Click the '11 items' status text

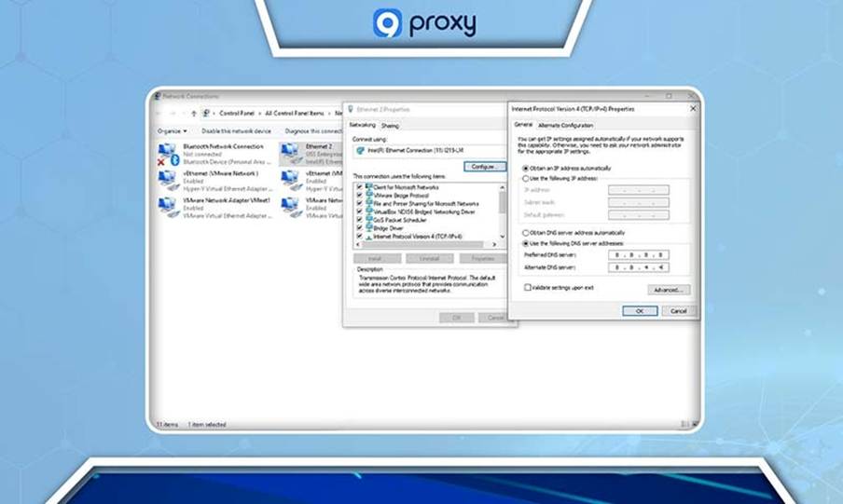[x=167, y=425]
